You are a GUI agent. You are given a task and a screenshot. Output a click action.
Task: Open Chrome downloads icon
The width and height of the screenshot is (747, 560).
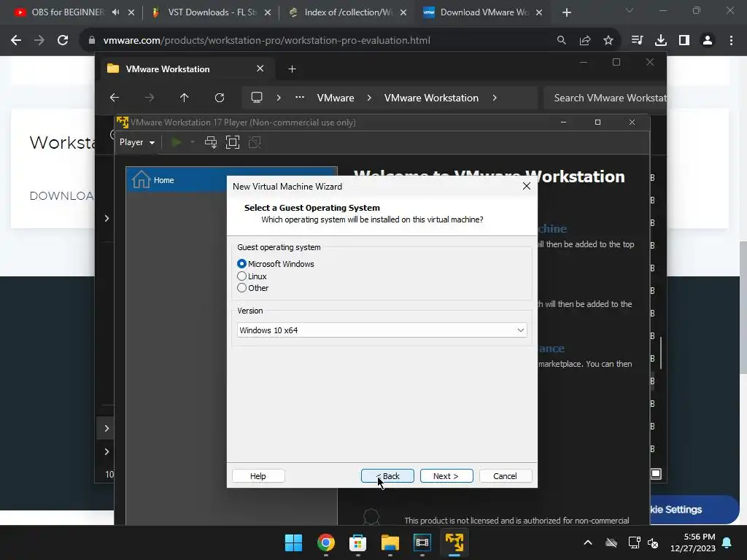[x=661, y=41]
